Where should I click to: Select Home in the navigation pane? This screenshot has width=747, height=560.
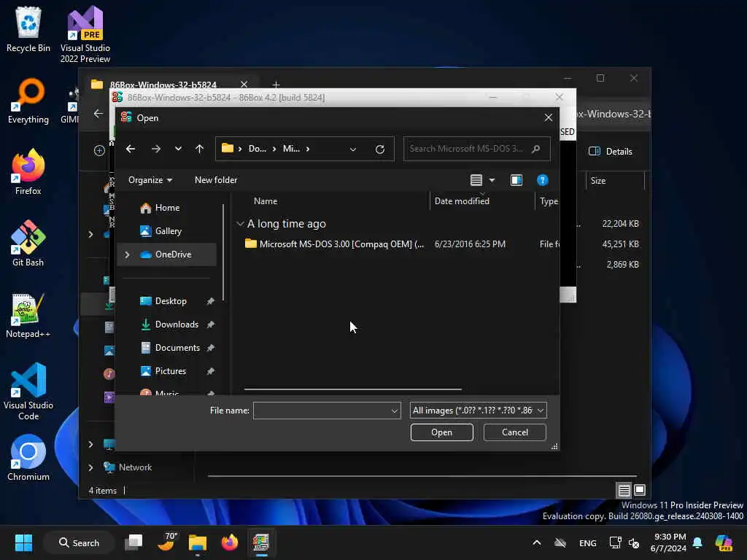coord(167,208)
